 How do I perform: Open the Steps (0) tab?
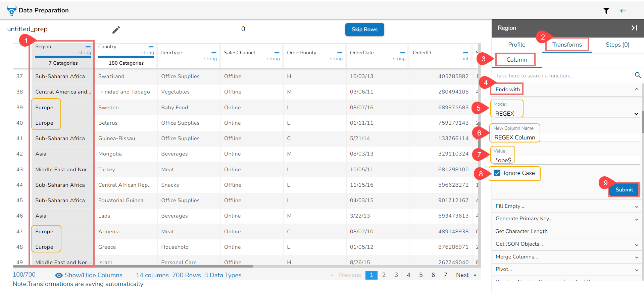point(617,45)
